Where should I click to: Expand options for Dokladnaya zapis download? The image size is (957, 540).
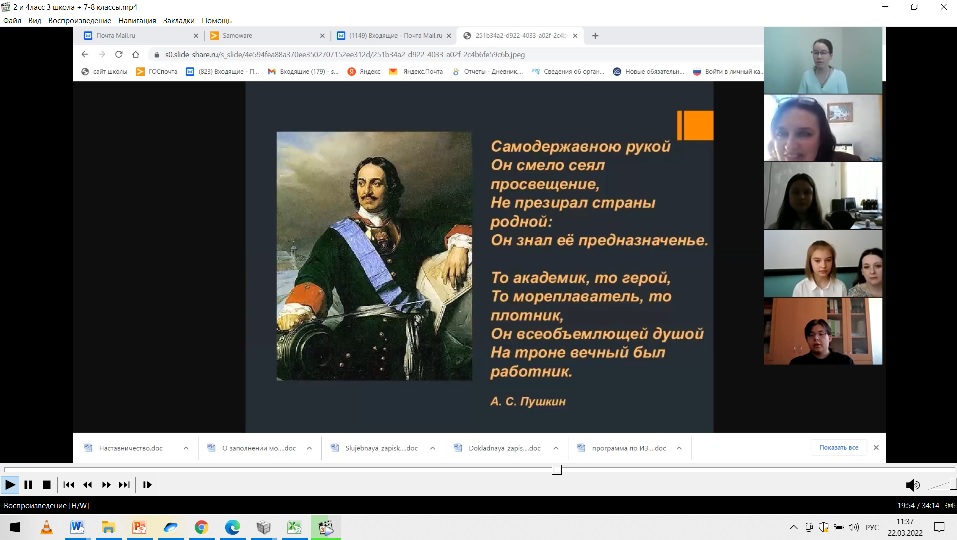pos(556,448)
